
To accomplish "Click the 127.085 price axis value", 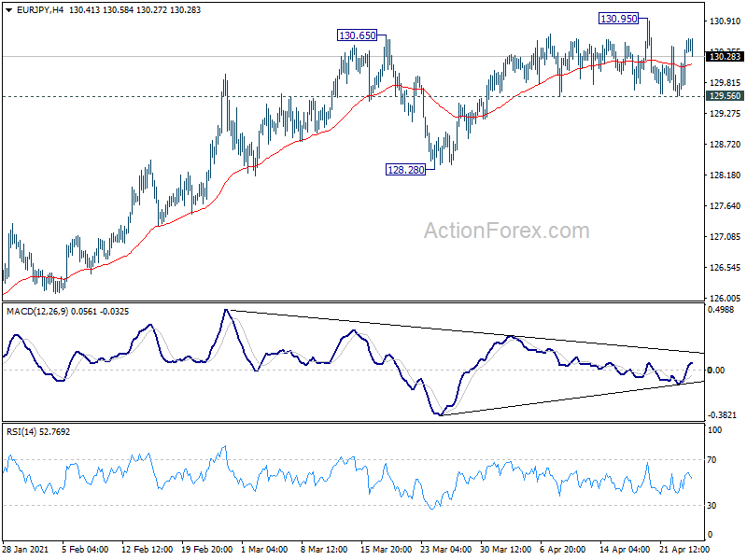I will (725, 237).
